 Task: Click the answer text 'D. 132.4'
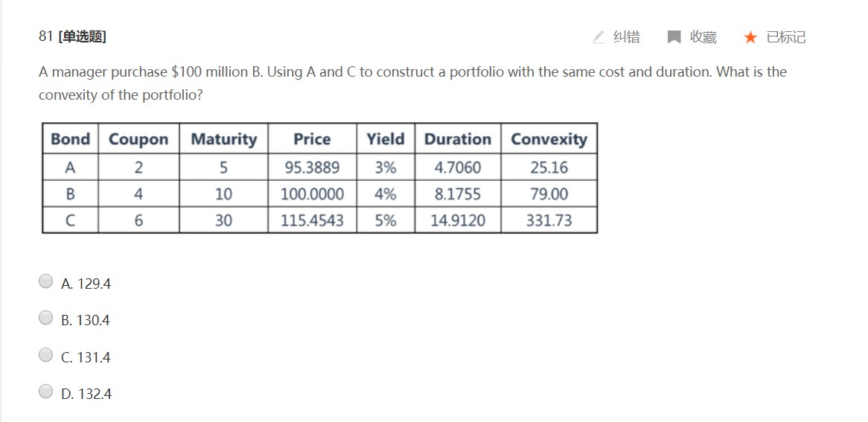(86, 394)
